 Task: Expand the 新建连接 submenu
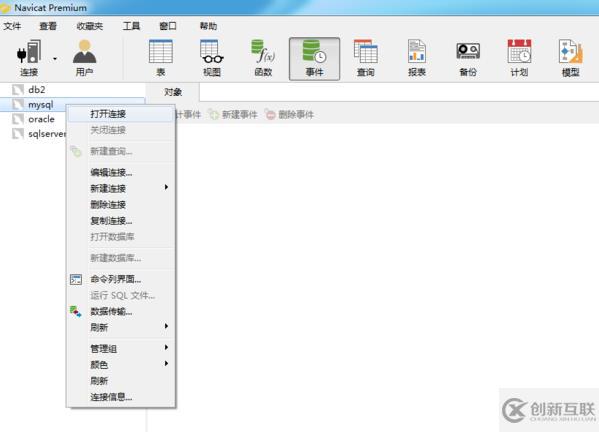pos(121,188)
